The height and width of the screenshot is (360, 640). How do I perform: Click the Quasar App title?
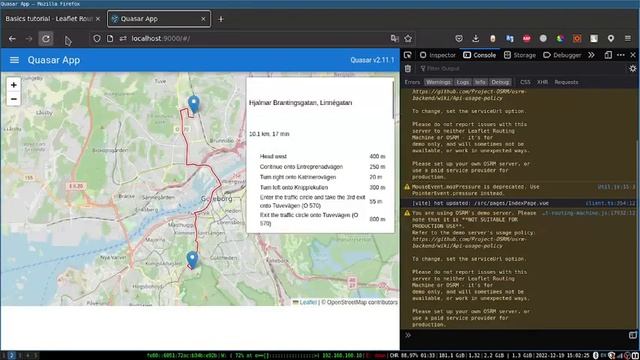(x=54, y=60)
